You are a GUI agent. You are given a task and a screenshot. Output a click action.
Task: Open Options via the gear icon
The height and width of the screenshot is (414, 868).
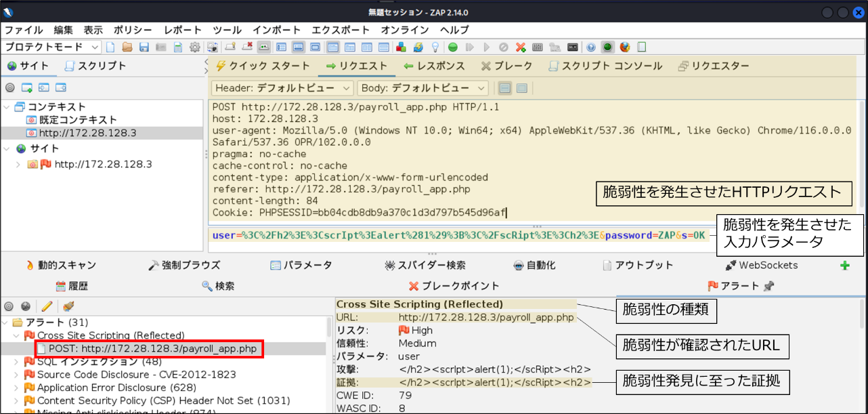tap(195, 47)
